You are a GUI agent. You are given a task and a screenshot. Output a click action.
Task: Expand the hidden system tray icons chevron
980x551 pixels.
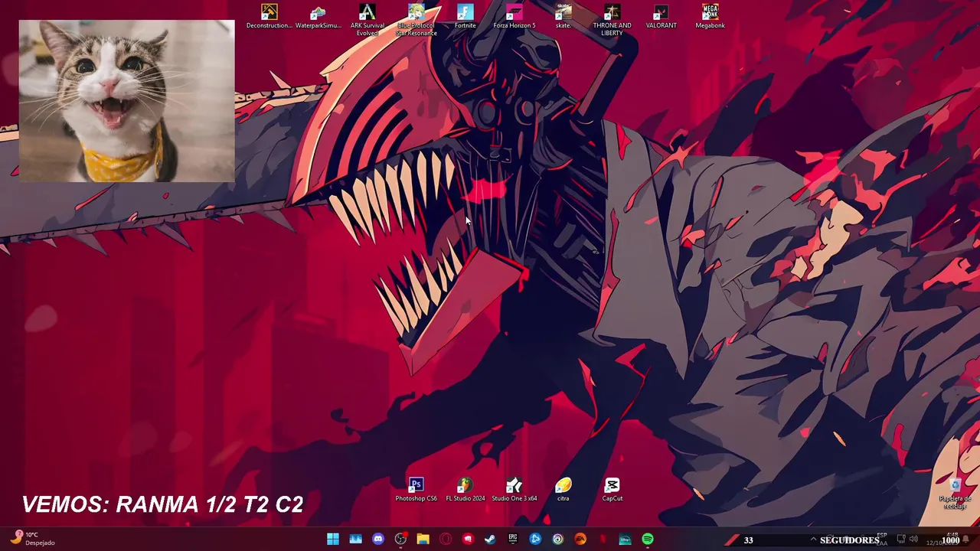click(x=813, y=540)
